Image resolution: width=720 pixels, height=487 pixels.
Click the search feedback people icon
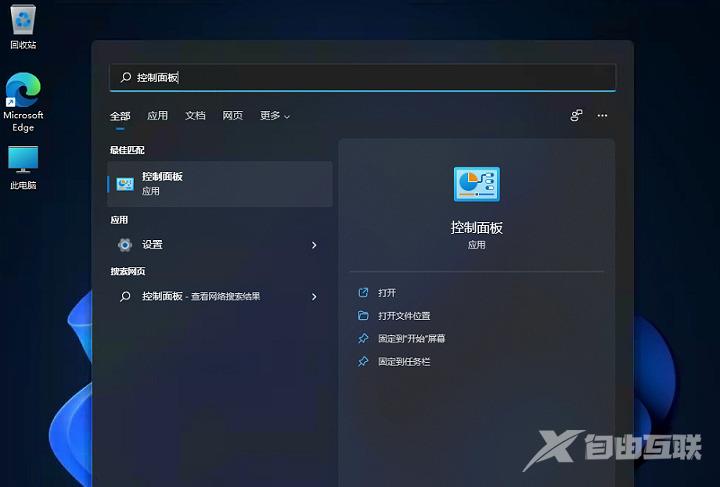click(576, 116)
